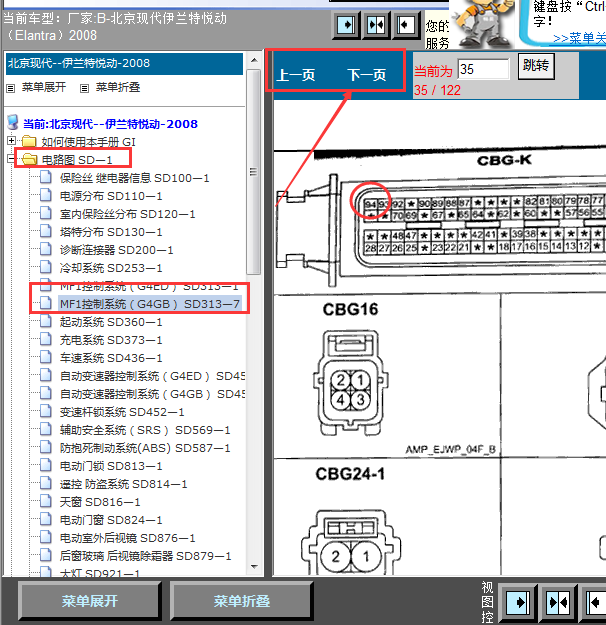Go to previous page with 上一页
The height and width of the screenshot is (625, 606).
296,75
